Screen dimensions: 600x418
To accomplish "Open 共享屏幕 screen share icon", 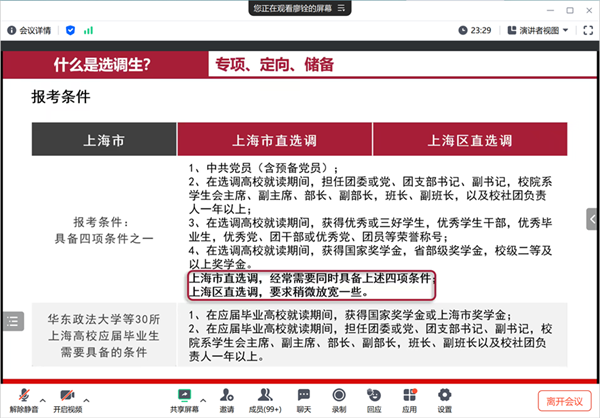I will point(185,399).
